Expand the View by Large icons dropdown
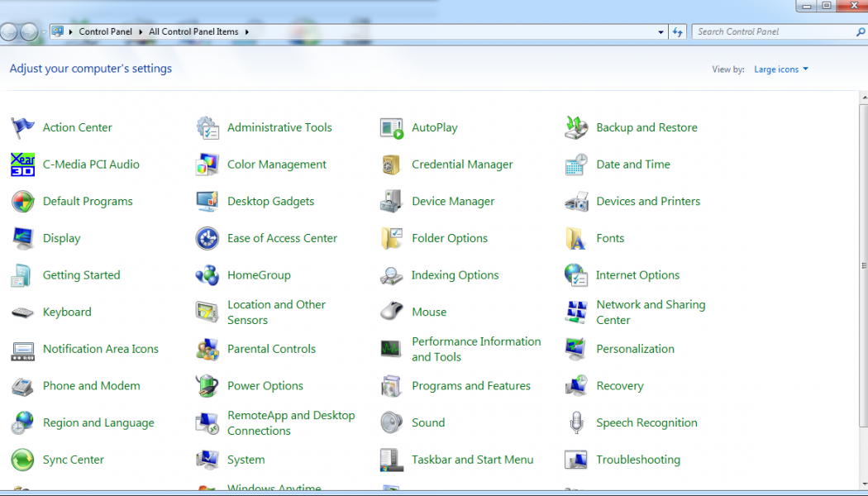The width and height of the screenshot is (868, 496). point(781,69)
